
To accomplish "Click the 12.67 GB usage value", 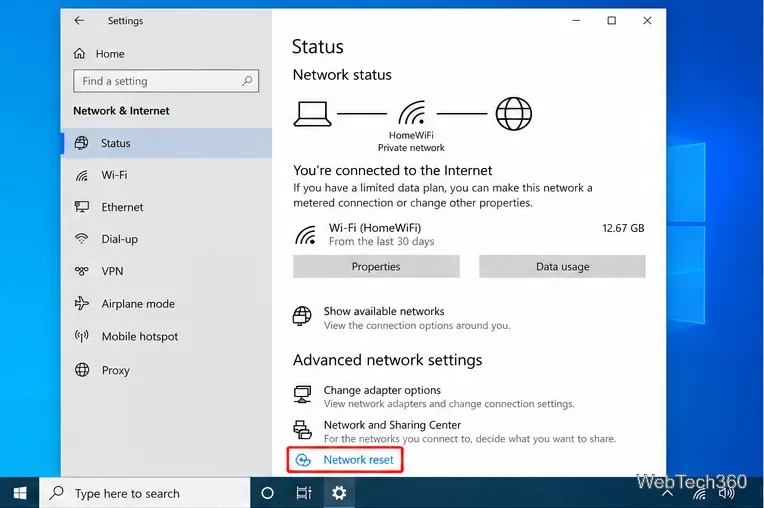I will click(623, 228).
